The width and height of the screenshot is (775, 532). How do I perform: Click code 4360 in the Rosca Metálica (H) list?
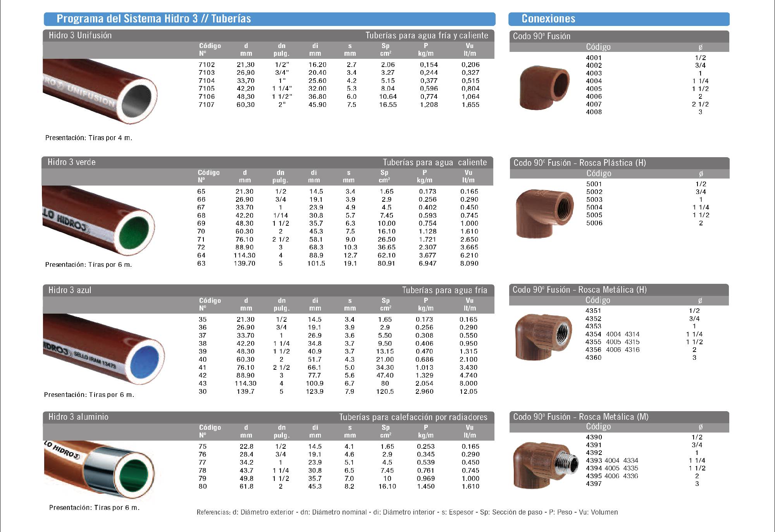tap(593, 357)
